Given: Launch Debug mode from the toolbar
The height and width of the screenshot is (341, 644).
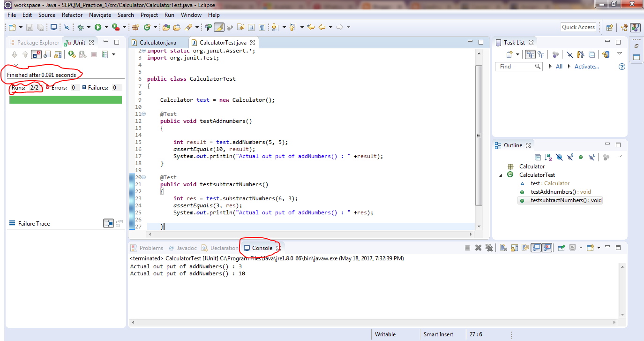Looking at the screenshot, I should pyautogui.click(x=80, y=27).
